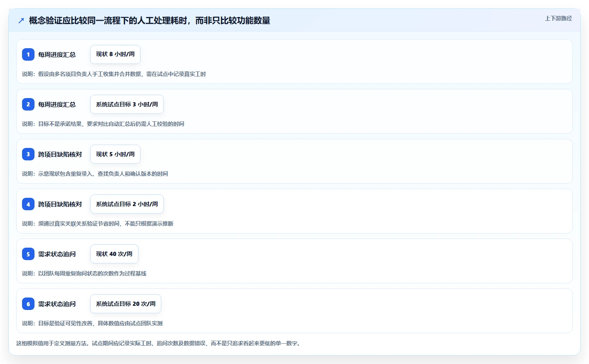Click 需求状态追问 label in row 6
This screenshot has width=589, height=364.
coord(57,304)
